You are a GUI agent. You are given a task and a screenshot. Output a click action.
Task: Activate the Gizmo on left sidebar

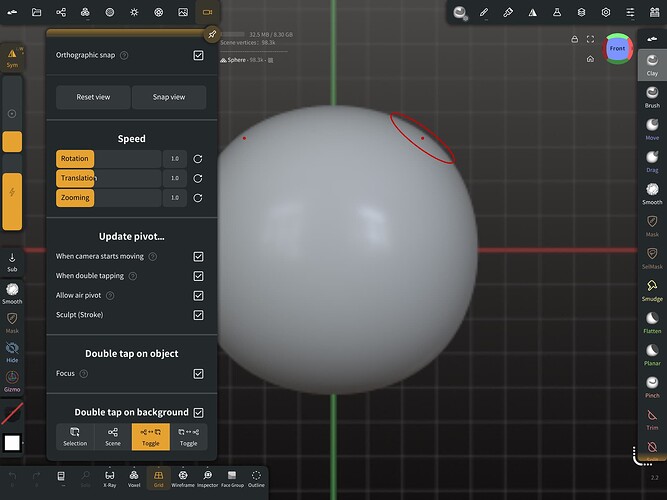(x=12, y=382)
